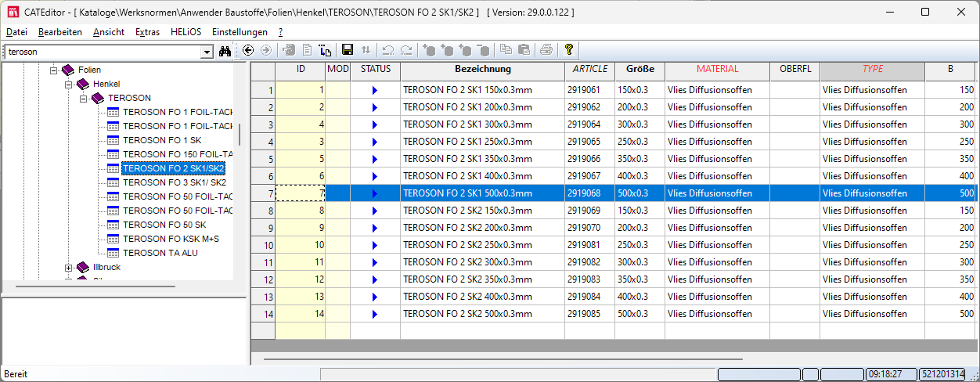The image size is (980, 382).
Task: Click the table icon beside TEROSON TA ALU
Action: tap(113, 253)
